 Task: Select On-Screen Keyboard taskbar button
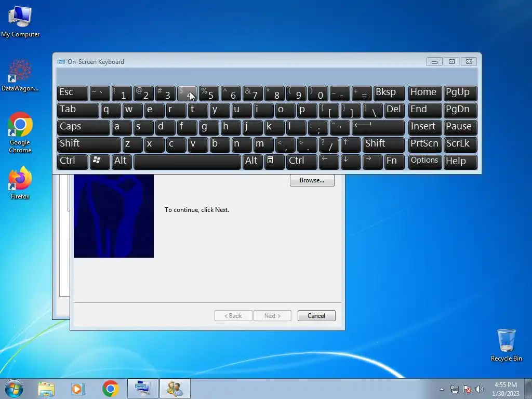pyautogui.click(x=142, y=389)
